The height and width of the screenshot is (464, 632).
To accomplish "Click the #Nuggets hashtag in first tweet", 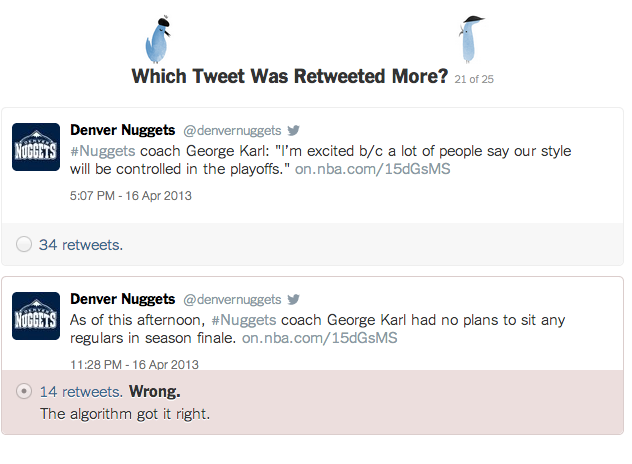I will coord(102,151).
